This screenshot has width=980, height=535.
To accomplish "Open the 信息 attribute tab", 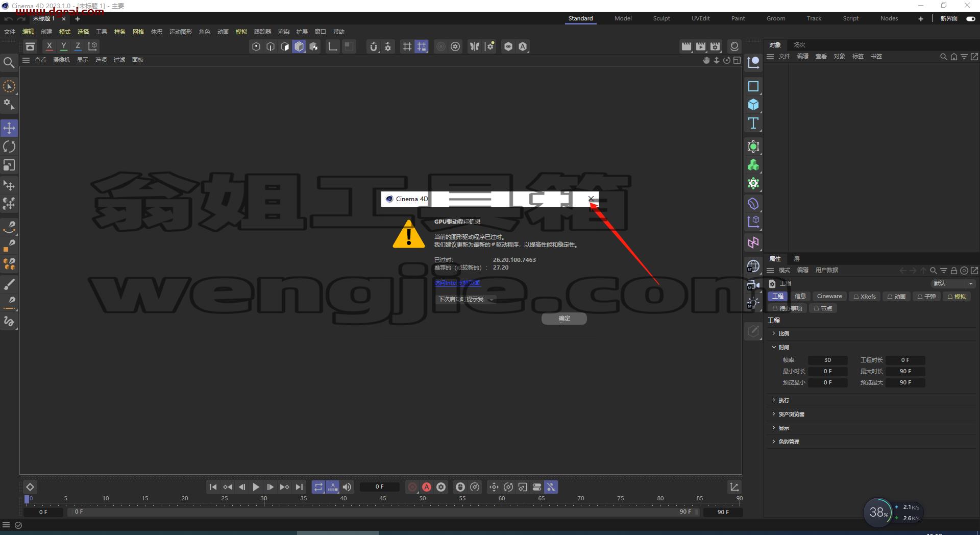I will click(x=800, y=297).
